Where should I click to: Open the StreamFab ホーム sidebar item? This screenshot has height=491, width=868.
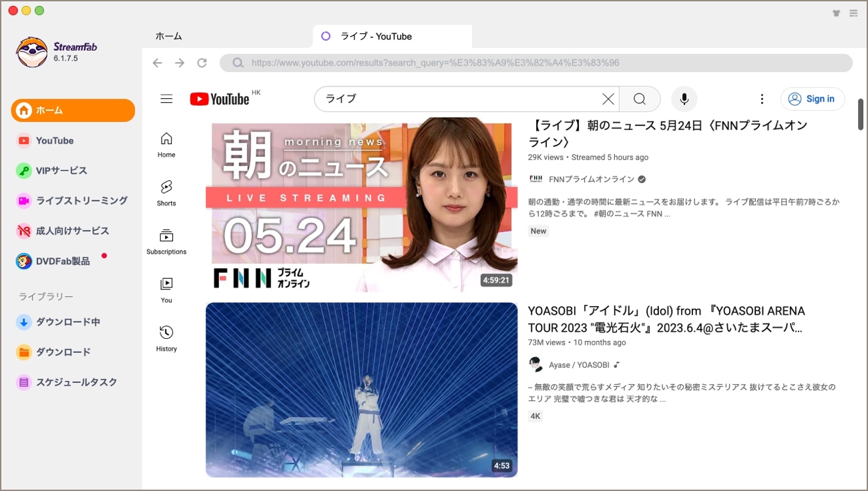[73, 110]
